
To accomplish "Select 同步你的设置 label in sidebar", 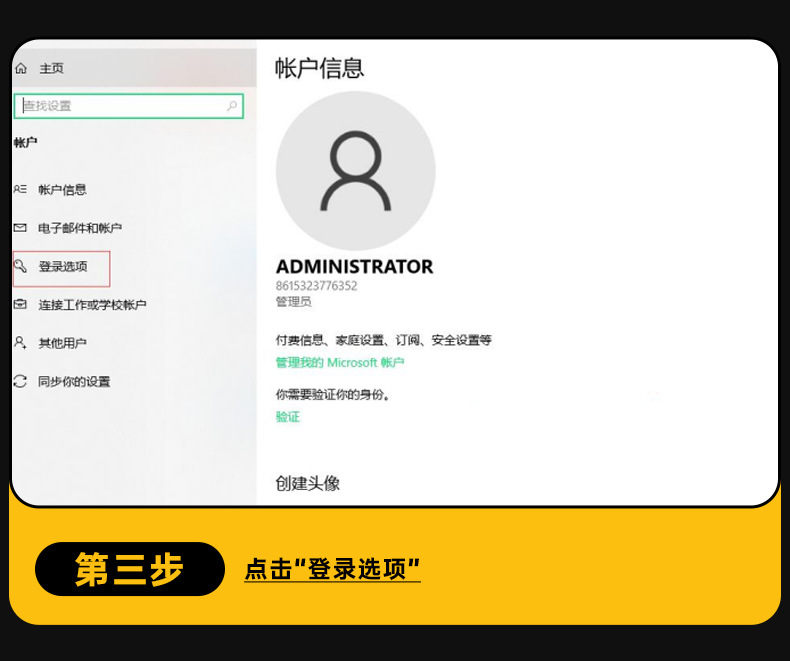I will click(74, 381).
